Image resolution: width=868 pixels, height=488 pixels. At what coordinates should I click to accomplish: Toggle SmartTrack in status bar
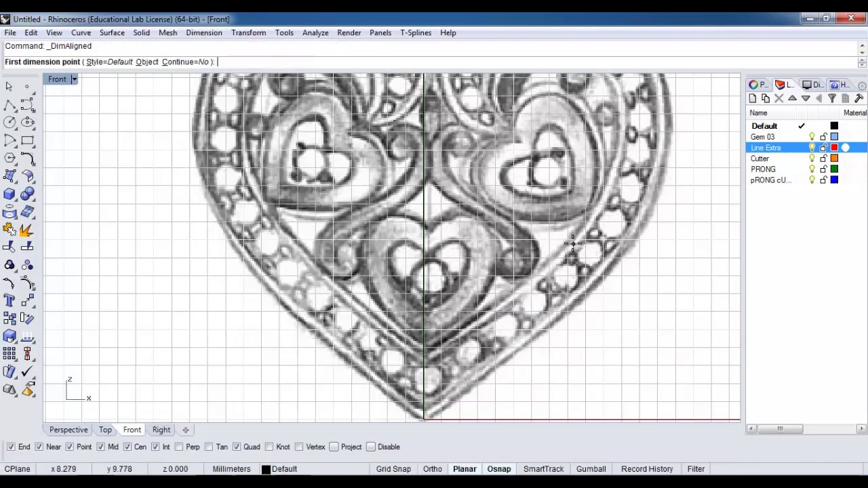[543, 469]
